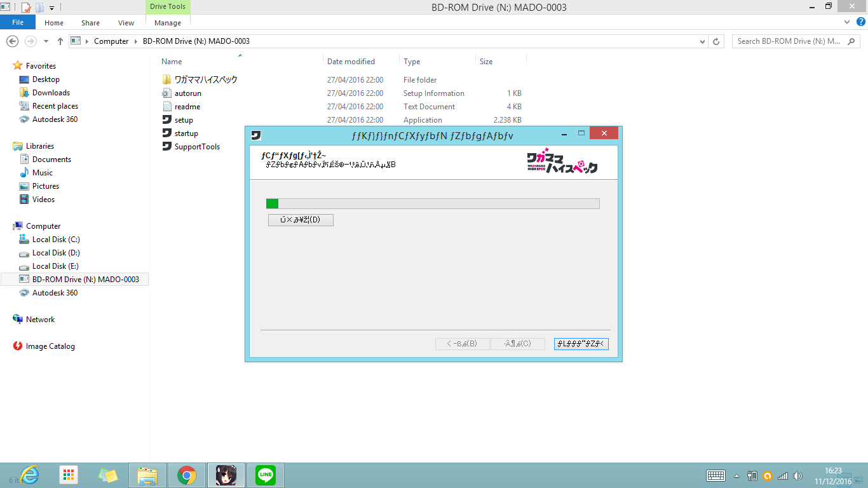The width and height of the screenshot is (868, 488).
Task: Click the Search BD-ROM Drive input field
Action: pos(791,41)
